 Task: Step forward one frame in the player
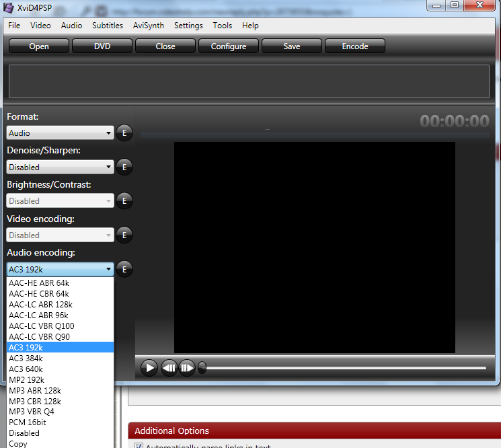point(187,368)
